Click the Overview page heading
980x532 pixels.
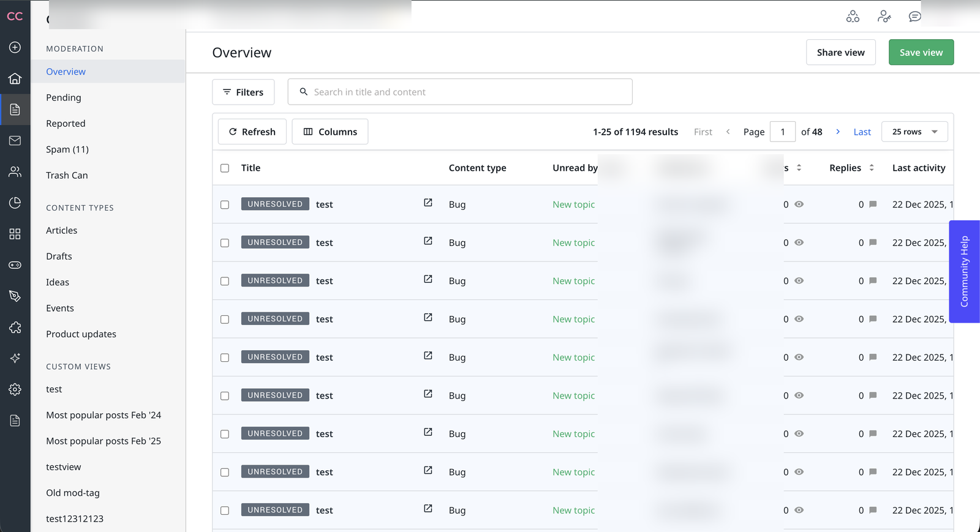(241, 53)
